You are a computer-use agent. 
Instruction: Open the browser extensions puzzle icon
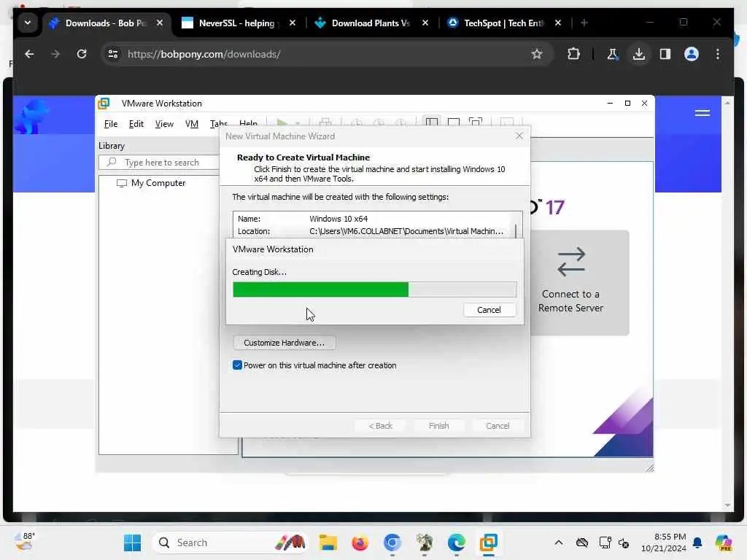(x=573, y=54)
